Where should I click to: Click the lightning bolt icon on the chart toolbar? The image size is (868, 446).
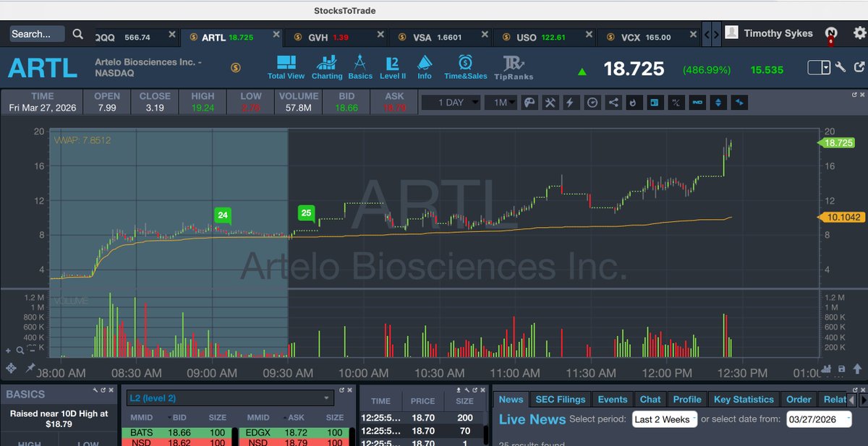pyautogui.click(x=571, y=103)
